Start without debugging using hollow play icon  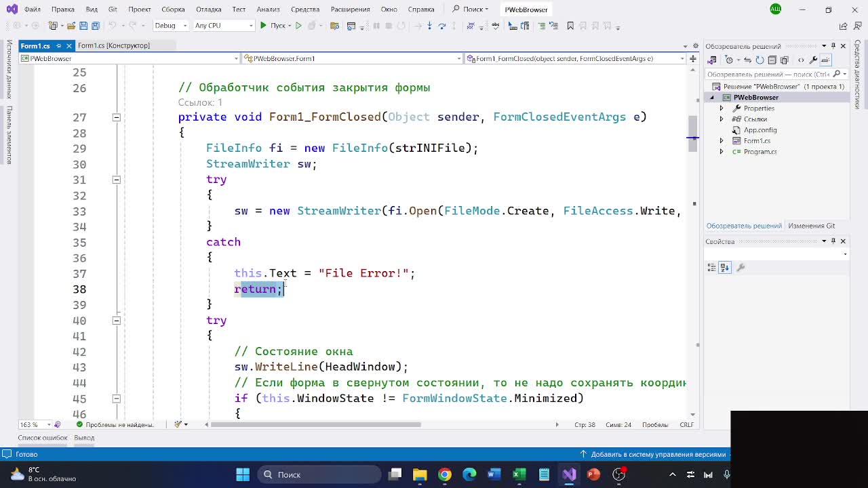click(298, 26)
